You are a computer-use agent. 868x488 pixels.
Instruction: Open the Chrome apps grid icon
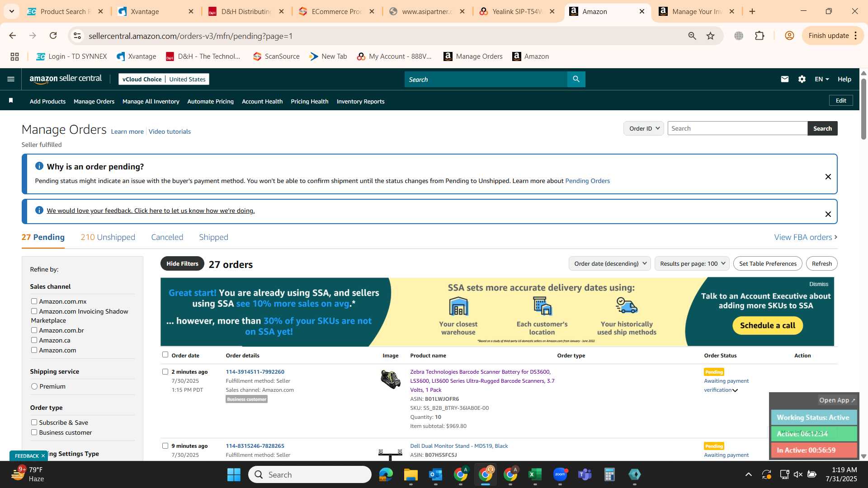point(14,56)
